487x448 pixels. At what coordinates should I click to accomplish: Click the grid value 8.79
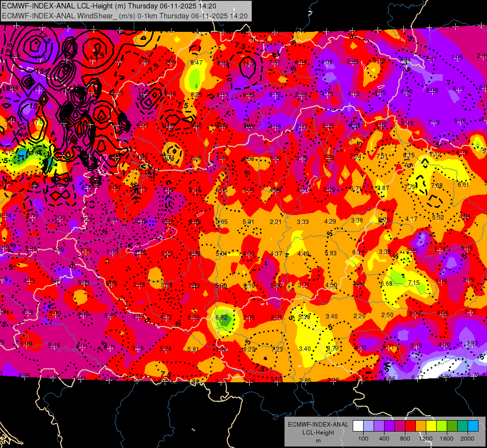coord(332,348)
